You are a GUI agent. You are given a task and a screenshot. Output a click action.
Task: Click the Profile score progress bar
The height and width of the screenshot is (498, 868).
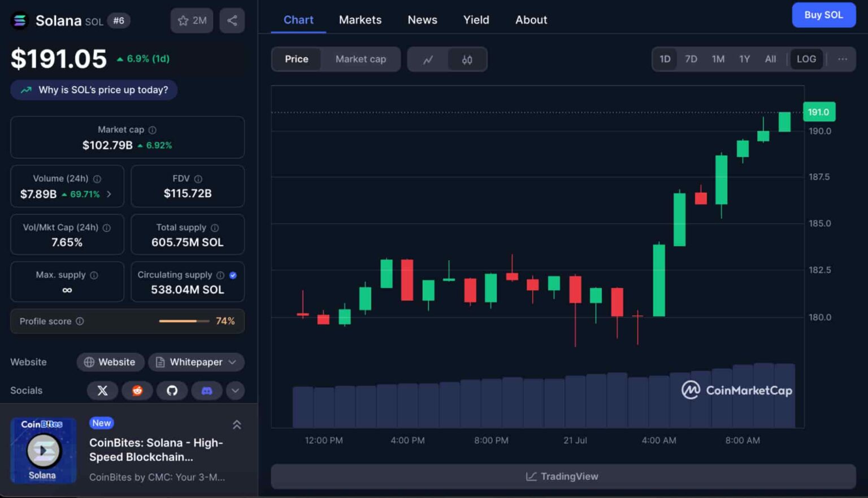(177, 321)
